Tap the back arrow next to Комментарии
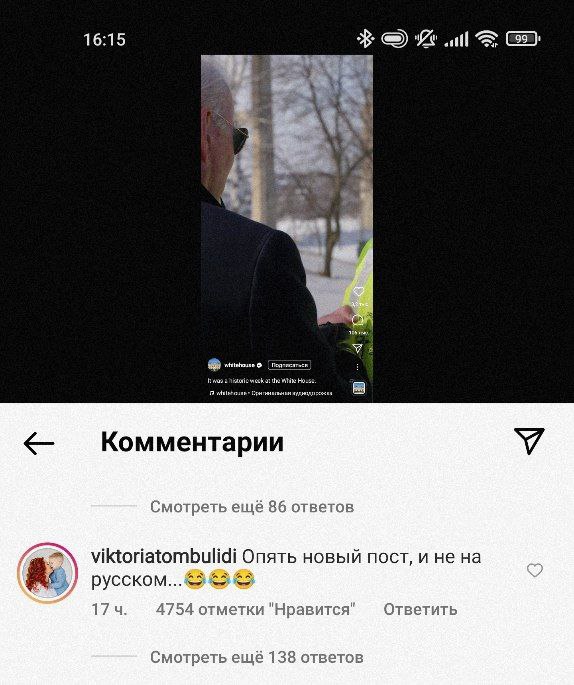 tap(39, 443)
